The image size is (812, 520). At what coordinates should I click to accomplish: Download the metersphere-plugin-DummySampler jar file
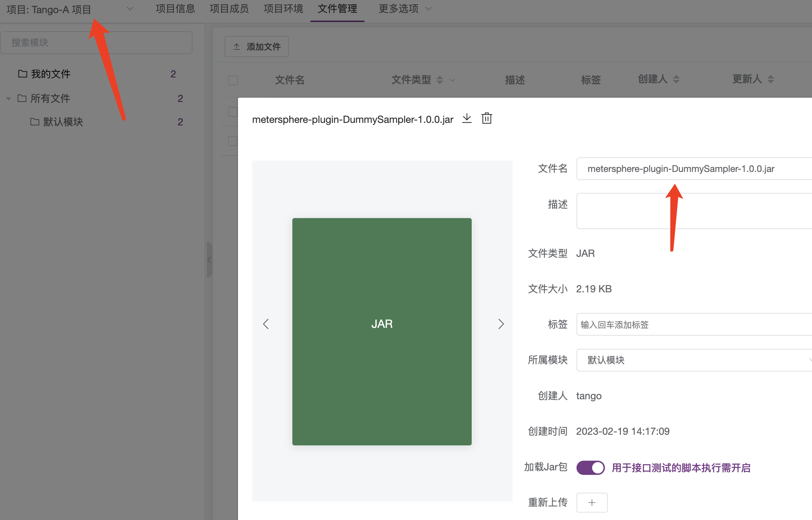(x=466, y=119)
